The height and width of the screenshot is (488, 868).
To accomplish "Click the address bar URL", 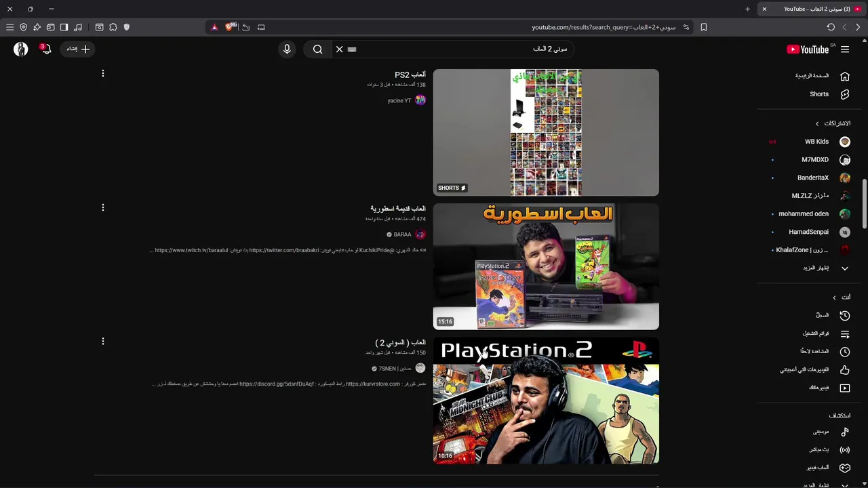I will coord(604,27).
